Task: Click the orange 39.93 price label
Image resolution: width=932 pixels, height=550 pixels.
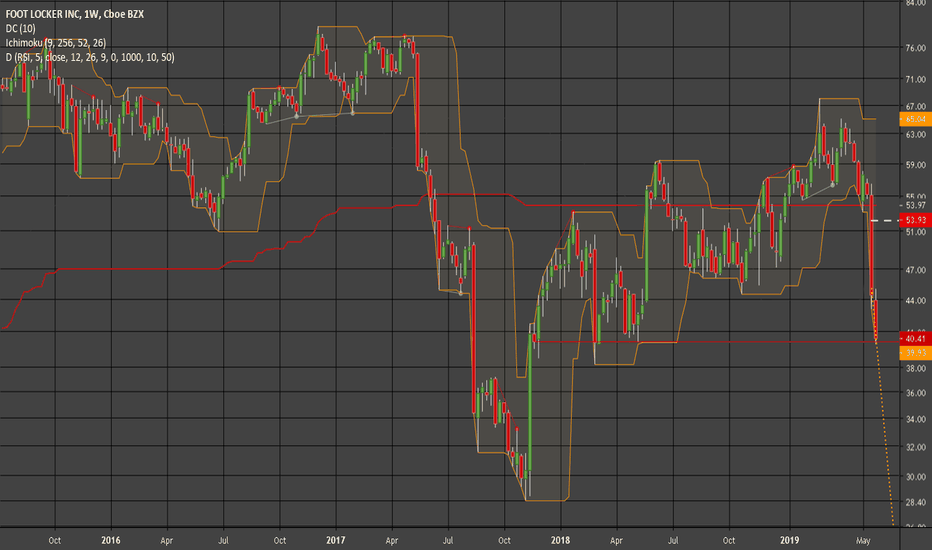Action: coord(915,353)
